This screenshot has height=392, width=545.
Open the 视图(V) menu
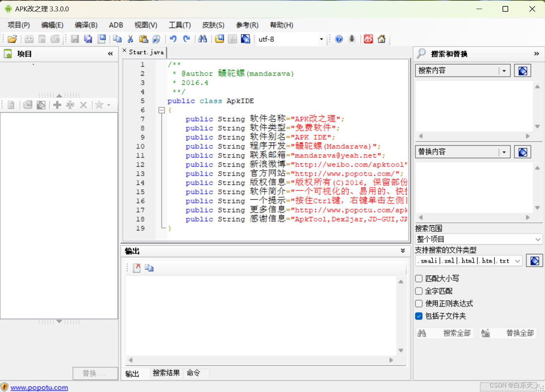[x=146, y=25]
